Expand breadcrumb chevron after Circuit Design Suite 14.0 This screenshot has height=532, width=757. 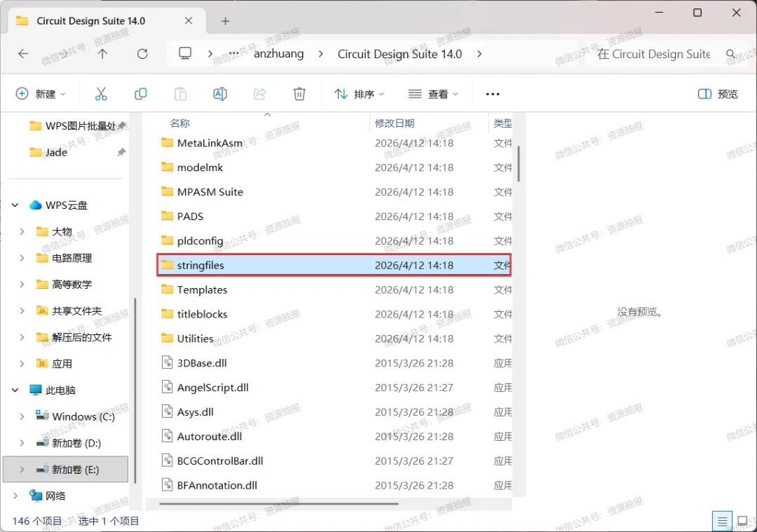tap(479, 53)
